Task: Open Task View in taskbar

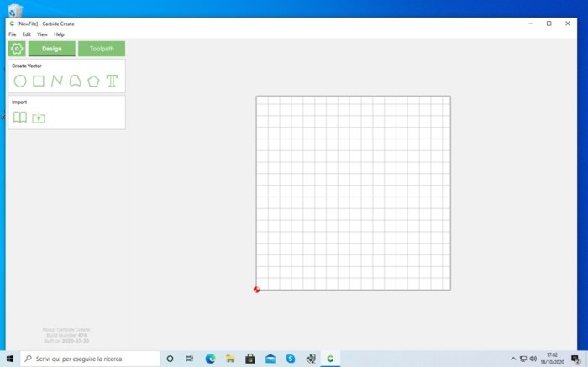Action: (x=190, y=359)
